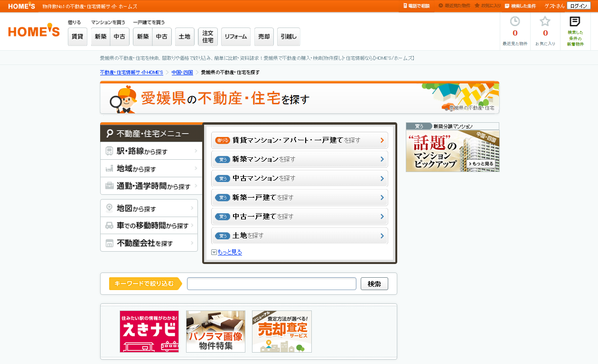Click the 買う badge beside 新築マンション
The image size is (598, 364).
coord(223,160)
